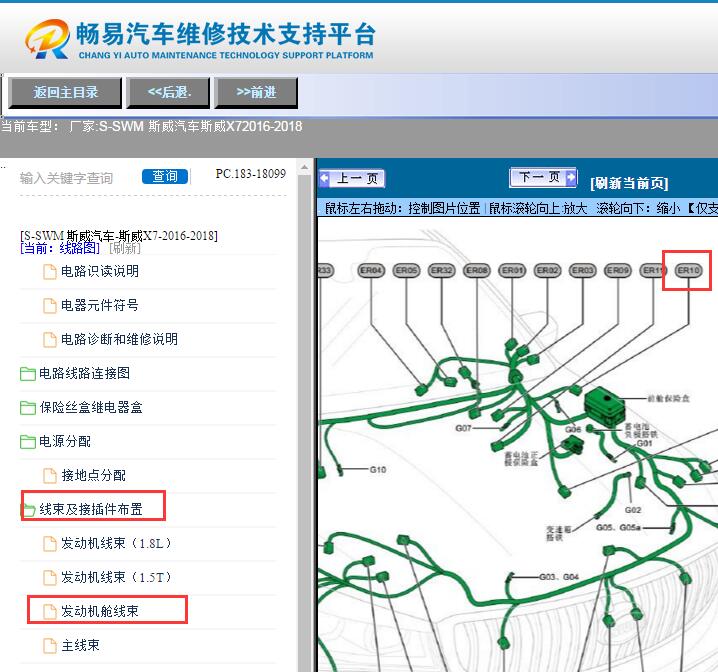
Task: Click the scroll-up arrow of the sidebar
Action: pyautogui.click(x=305, y=168)
